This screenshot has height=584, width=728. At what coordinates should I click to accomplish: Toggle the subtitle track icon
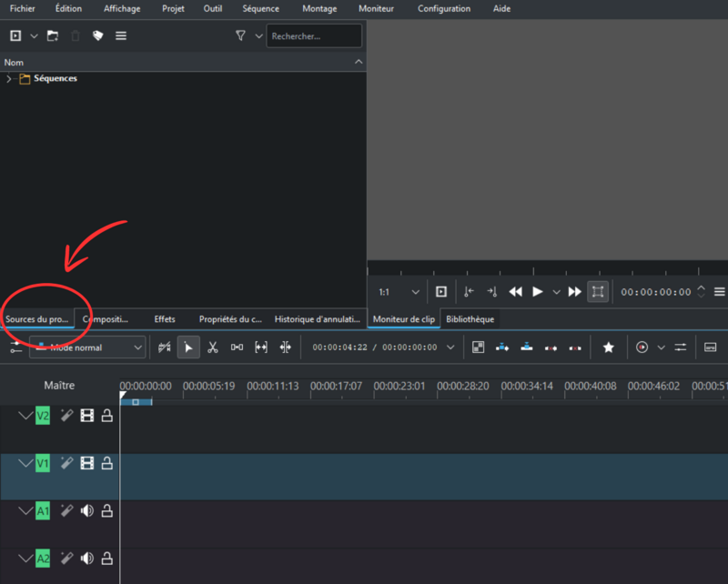pos(710,347)
